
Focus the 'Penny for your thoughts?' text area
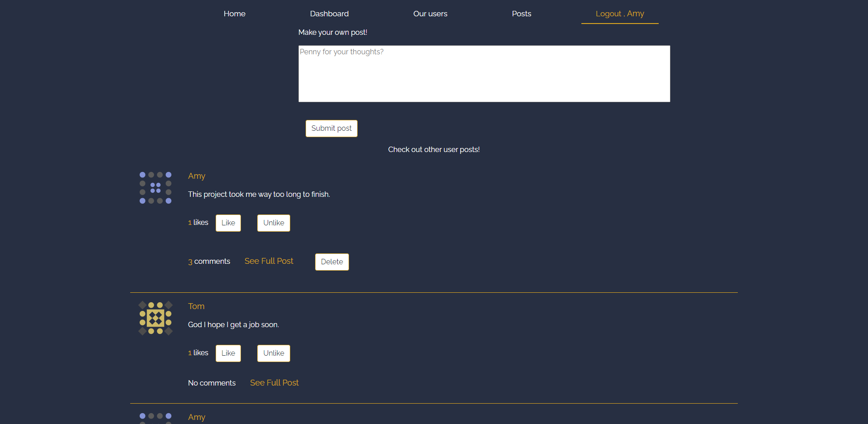[x=484, y=74]
